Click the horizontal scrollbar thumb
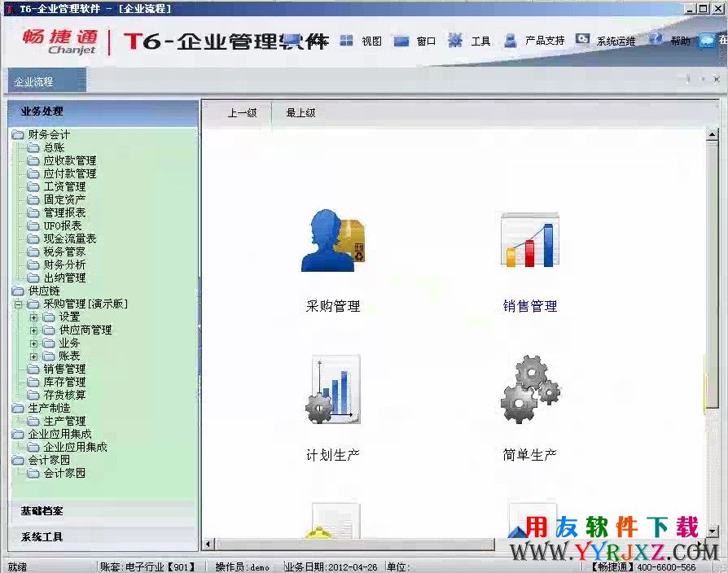 point(355,544)
